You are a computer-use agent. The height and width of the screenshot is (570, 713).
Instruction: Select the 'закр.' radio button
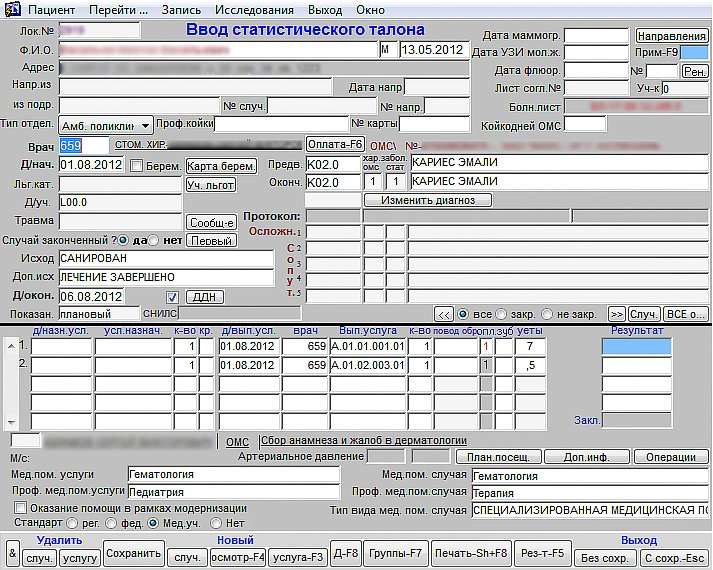501,314
